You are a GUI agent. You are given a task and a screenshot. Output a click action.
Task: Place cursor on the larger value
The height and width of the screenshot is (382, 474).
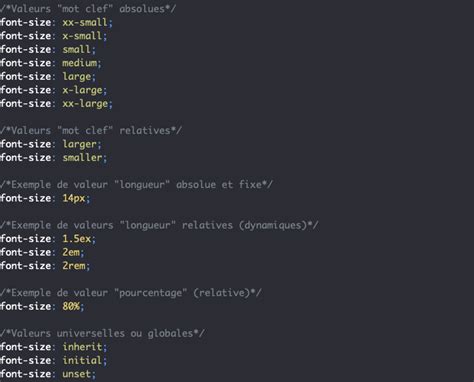(79, 144)
